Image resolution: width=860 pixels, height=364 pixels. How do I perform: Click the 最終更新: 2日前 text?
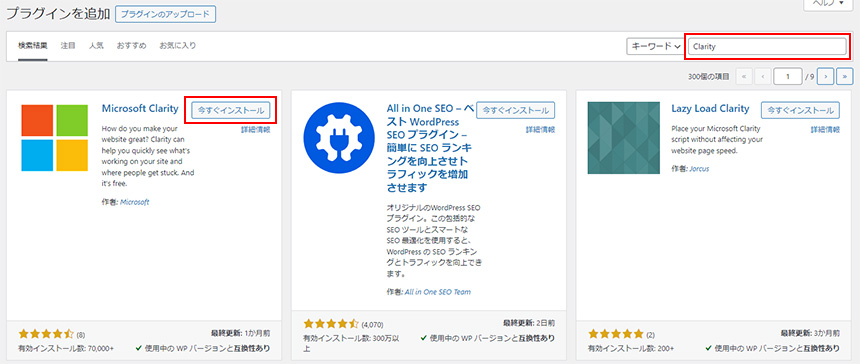click(529, 323)
